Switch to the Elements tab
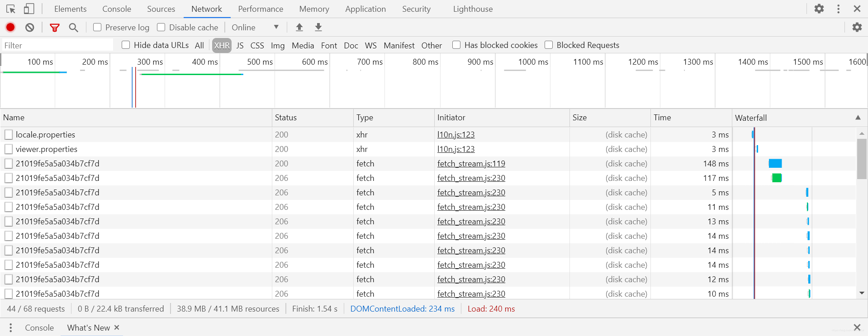The height and width of the screenshot is (336, 868). [70, 9]
